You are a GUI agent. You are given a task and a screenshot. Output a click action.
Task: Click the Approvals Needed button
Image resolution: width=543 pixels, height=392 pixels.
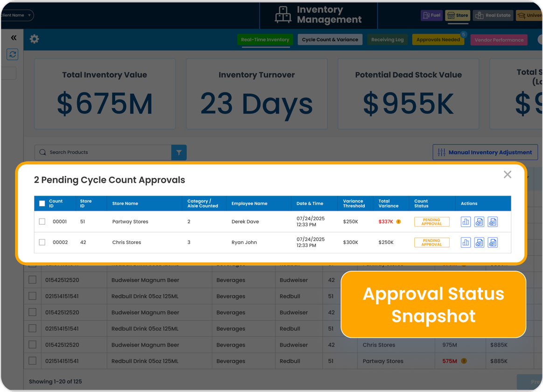tap(438, 40)
